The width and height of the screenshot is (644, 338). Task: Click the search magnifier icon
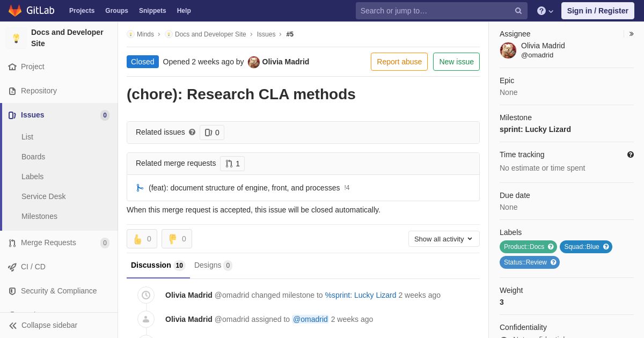518,11
